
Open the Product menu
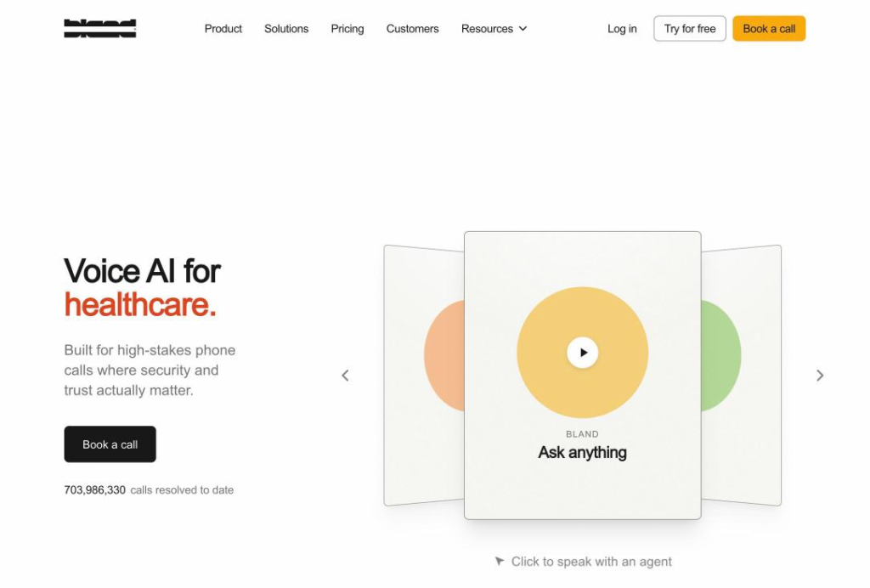[223, 29]
